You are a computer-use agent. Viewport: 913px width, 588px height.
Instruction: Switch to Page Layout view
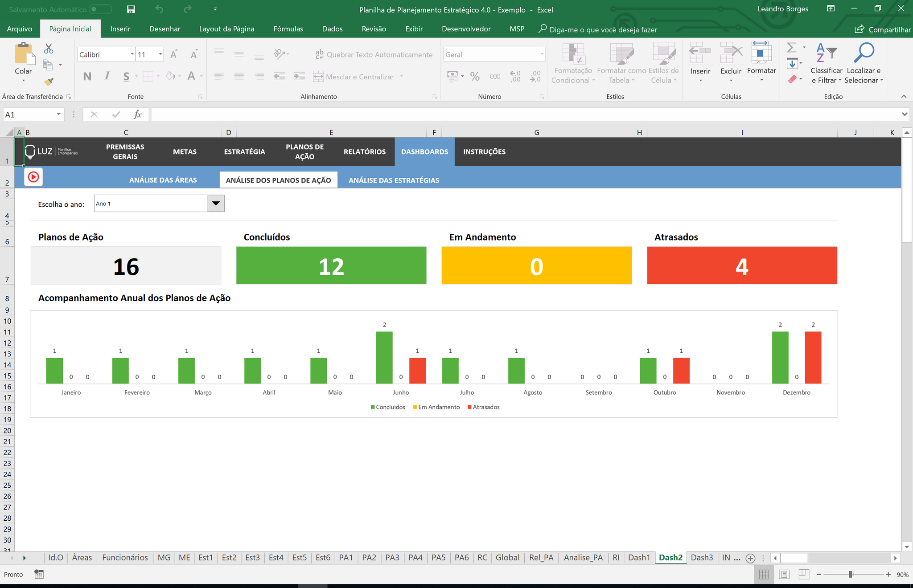point(784,575)
